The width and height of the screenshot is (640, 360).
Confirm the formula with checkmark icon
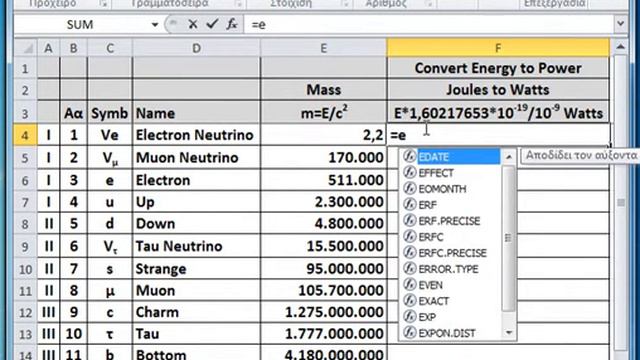tap(212, 24)
